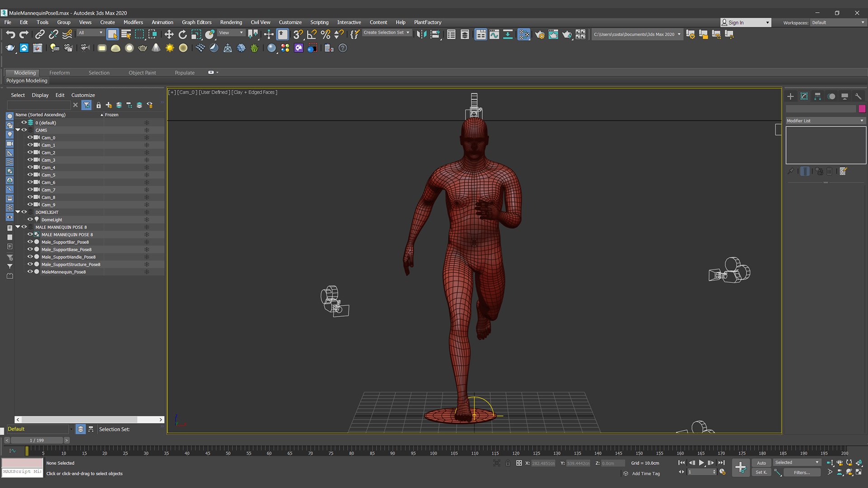
Task: Select the Select and Link tool
Action: (x=40, y=34)
